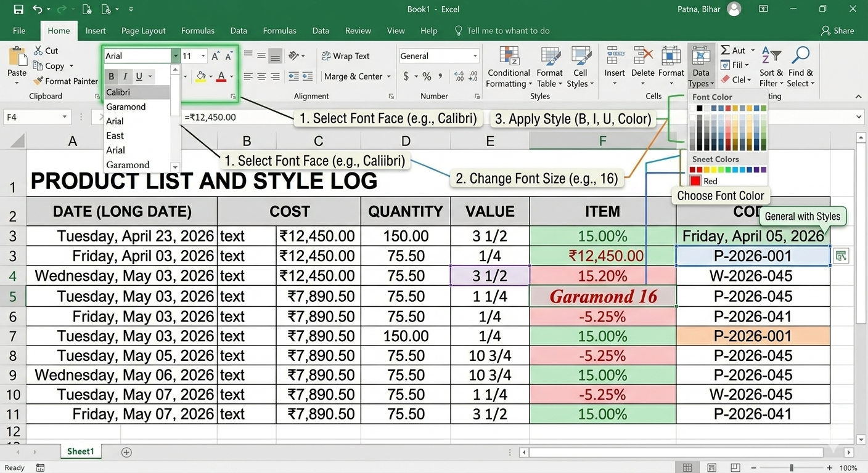The width and height of the screenshot is (868, 473).
Task: Expand the font name dropdown arrow
Action: click(176, 56)
